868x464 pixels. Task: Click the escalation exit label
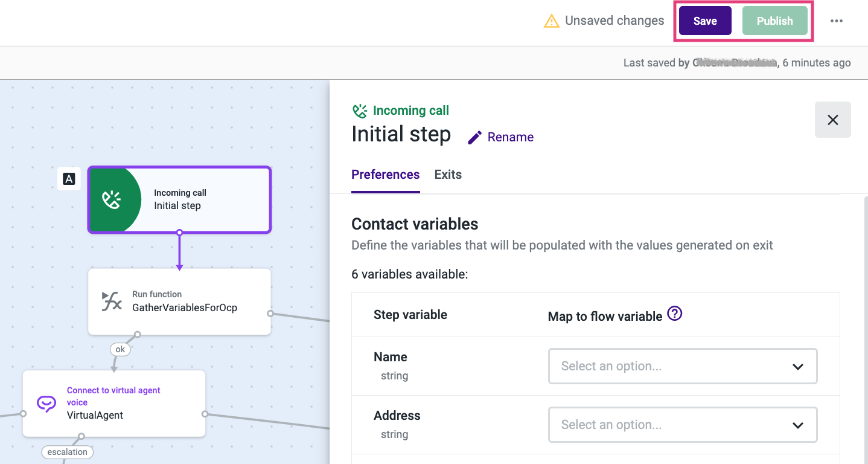tap(68, 452)
